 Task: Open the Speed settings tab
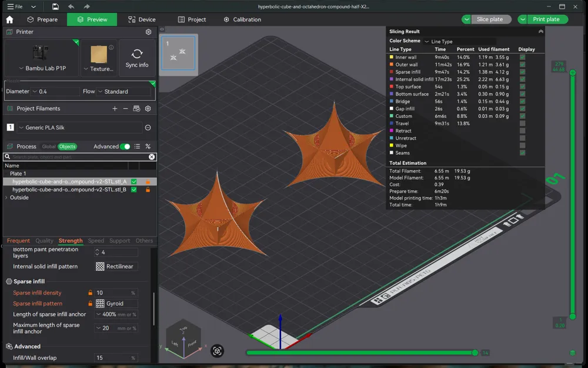tap(96, 241)
